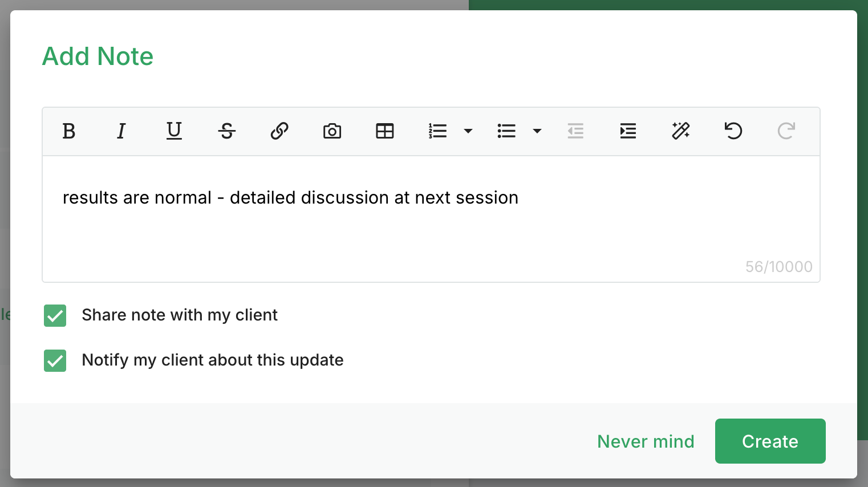Apply italic formatting
The width and height of the screenshot is (868, 487).
point(121,131)
